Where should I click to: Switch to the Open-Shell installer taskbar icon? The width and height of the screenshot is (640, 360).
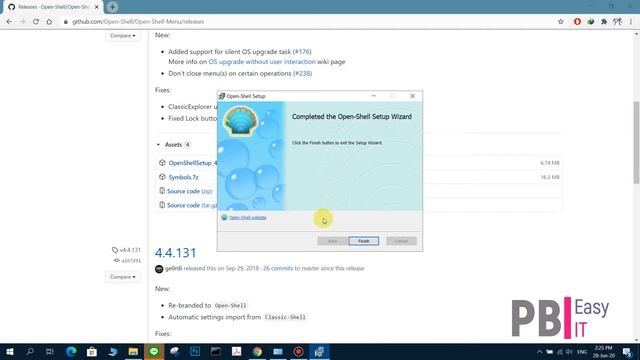pos(319,351)
